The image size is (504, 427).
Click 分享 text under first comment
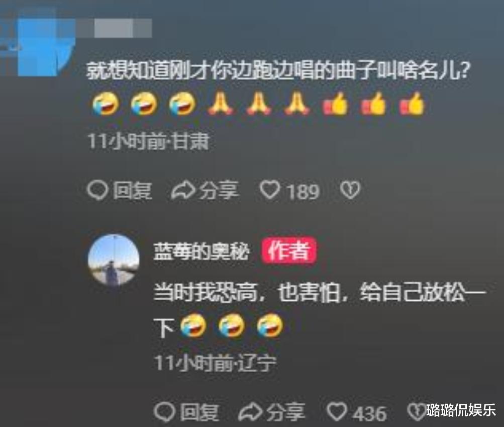pyautogui.click(x=219, y=190)
